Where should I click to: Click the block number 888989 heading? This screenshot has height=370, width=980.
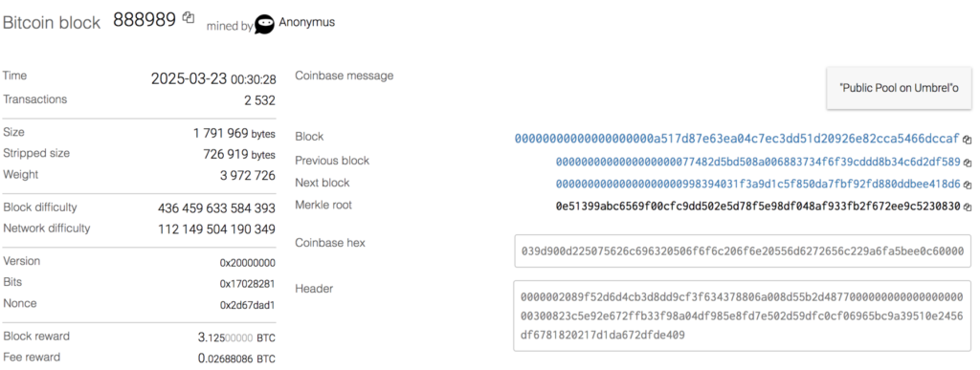pos(145,20)
